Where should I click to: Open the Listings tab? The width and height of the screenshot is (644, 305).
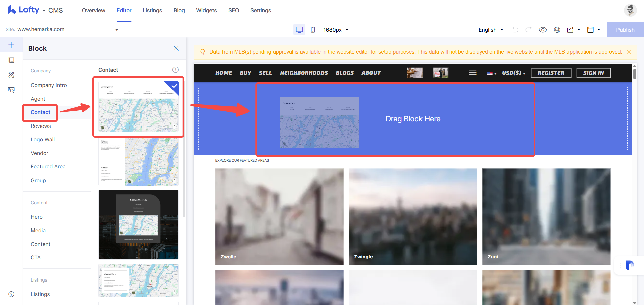pos(152,10)
